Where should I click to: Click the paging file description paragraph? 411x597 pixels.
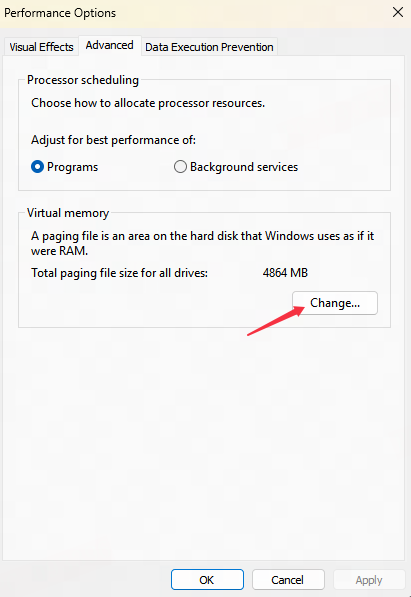coord(202,243)
